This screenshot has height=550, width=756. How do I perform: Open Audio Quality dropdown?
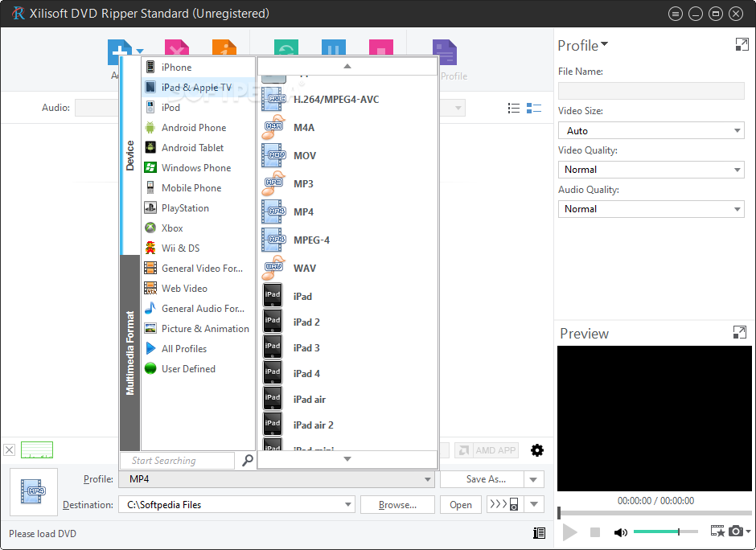[x=651, y=209]
